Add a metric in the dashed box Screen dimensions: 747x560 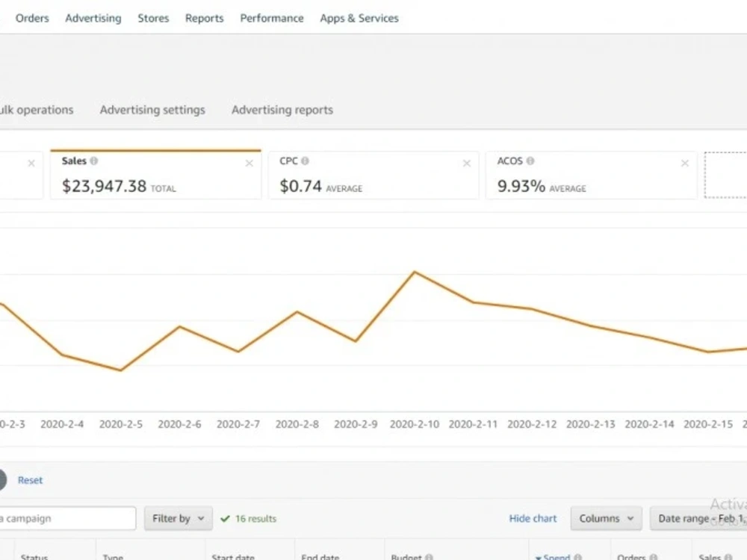[x=725, y=175]
